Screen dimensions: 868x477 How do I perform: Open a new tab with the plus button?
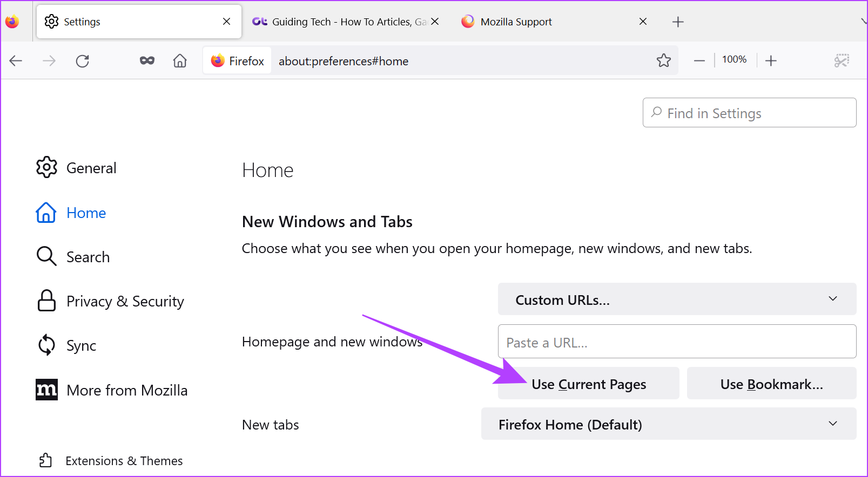point(678,22)
